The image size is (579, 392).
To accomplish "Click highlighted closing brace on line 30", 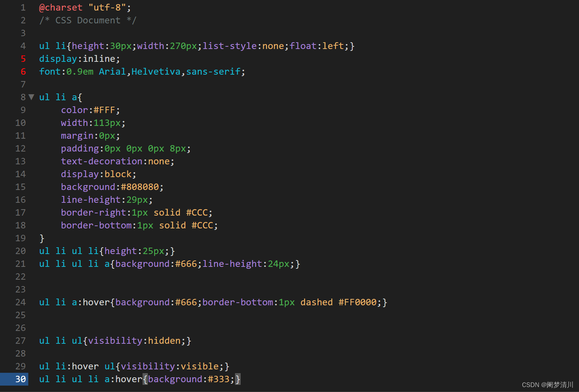I will [x=238, y=379].
